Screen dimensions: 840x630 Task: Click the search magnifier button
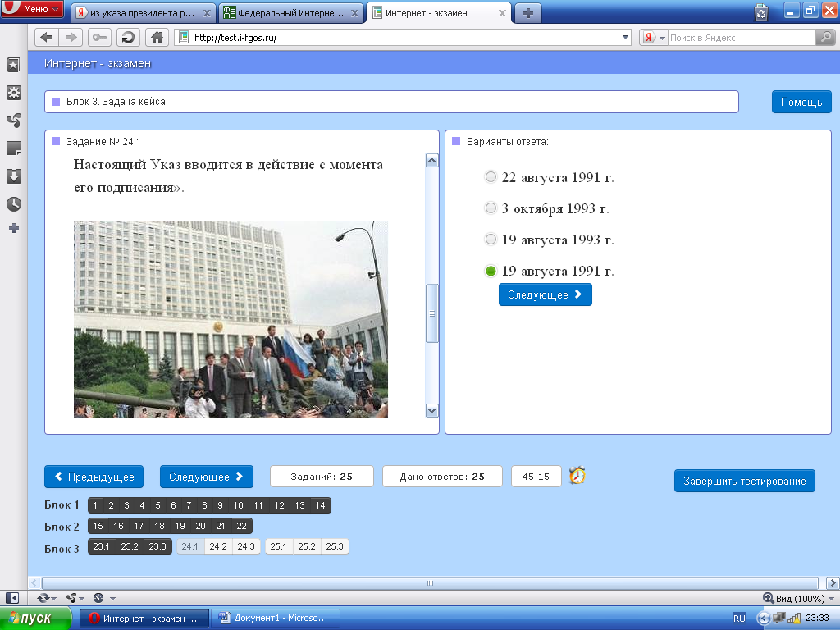tap(825, 38)
